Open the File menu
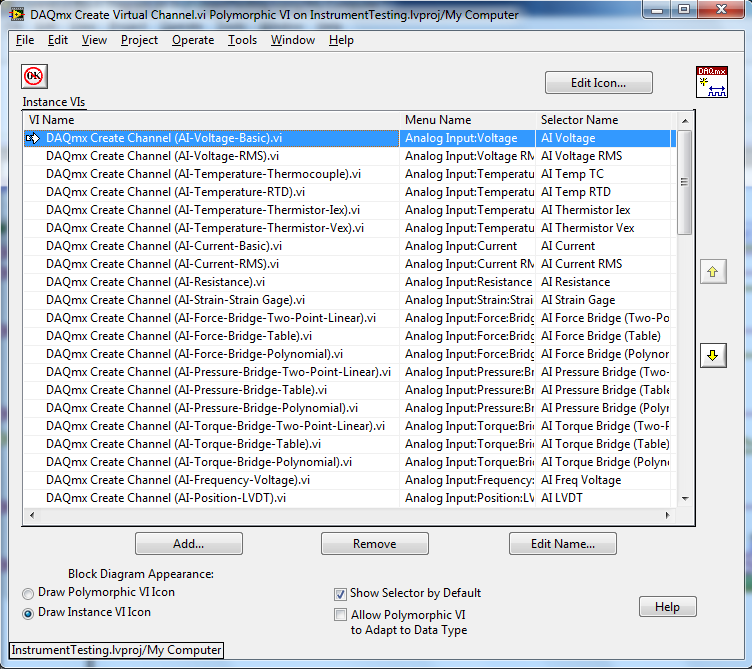Screen dimensions: 752x669 pos(25,40)
